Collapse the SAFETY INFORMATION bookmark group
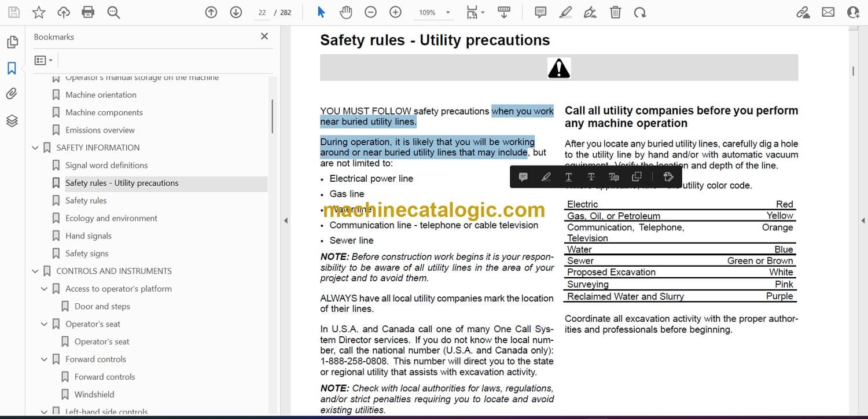Viewport: 868px width, 419px height. [x=35, y=148]
